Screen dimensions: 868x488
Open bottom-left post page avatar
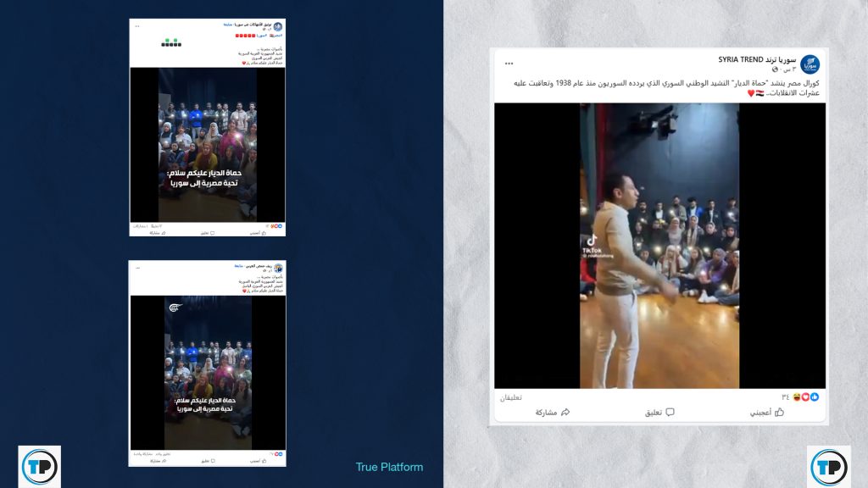point(278,269)
